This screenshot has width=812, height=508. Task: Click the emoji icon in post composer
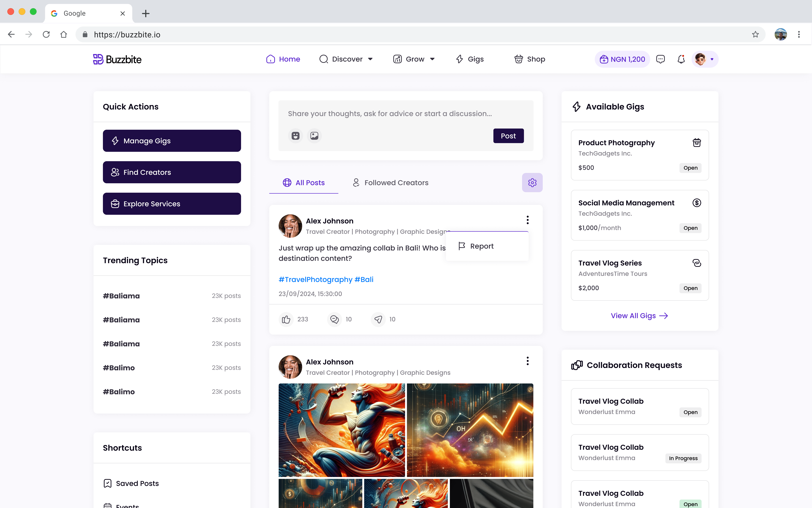tap(295, 136)
